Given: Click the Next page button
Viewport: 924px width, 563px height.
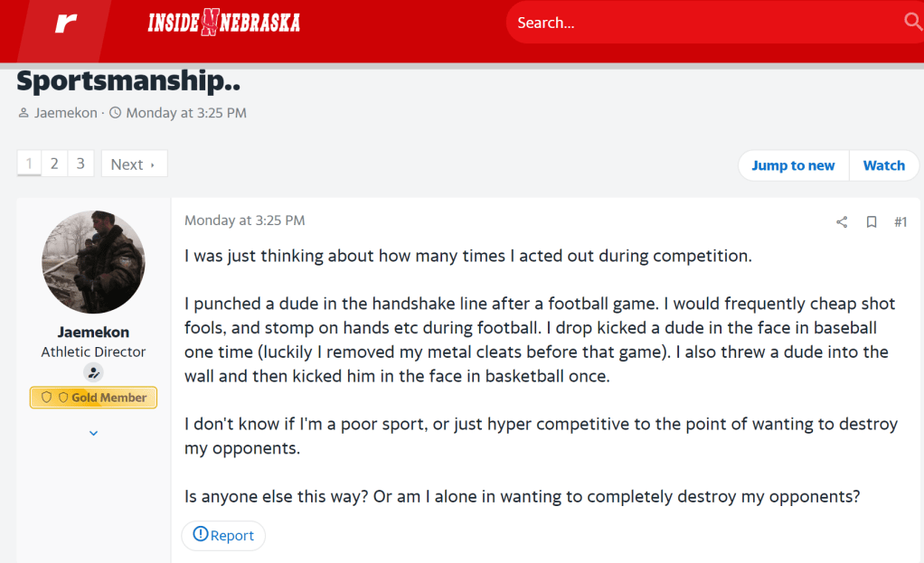Looking at the screenshot, I should (133, 164).
